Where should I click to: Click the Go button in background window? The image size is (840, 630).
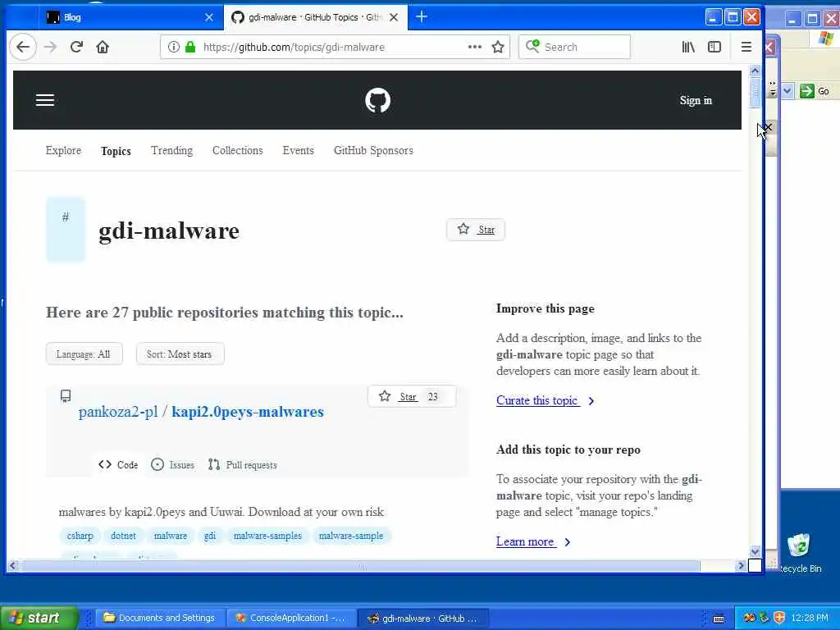(815, 91)
